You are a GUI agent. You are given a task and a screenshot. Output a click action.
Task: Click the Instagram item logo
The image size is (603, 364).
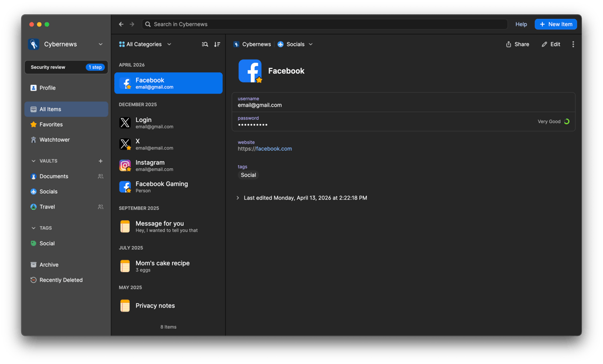pyautogui.click(x=125, y=166)
